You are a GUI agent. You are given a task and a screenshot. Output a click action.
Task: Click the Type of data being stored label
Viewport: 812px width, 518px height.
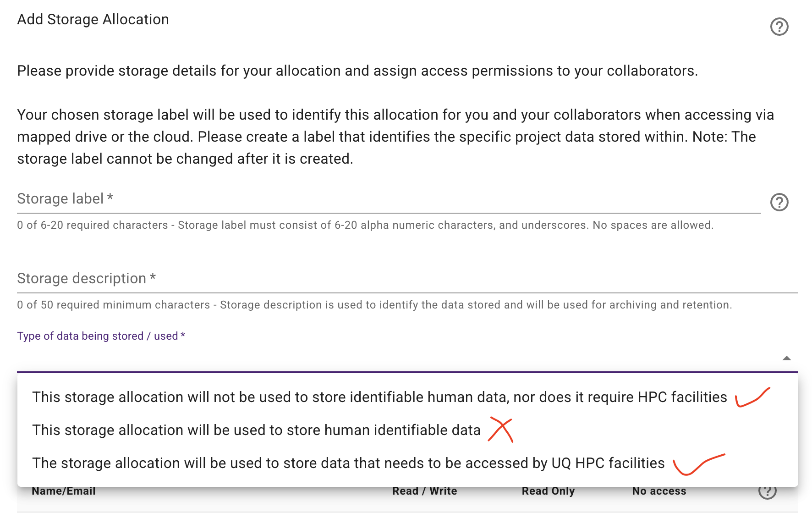(100, 336)
